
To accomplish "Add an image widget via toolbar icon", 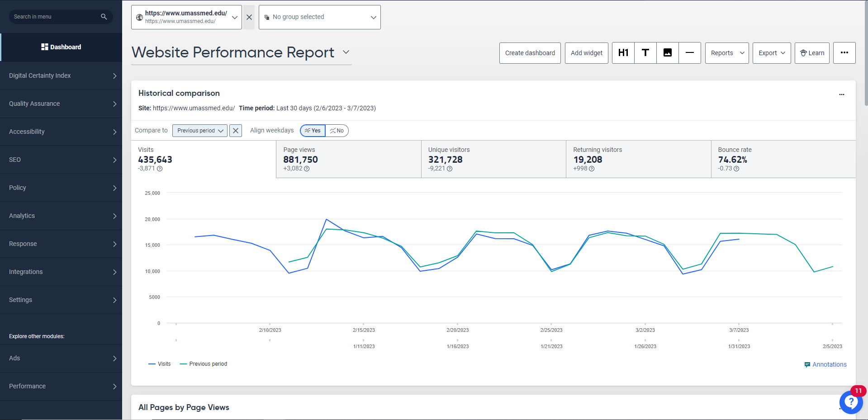I will pyautogui.click(x=667, y=53).
